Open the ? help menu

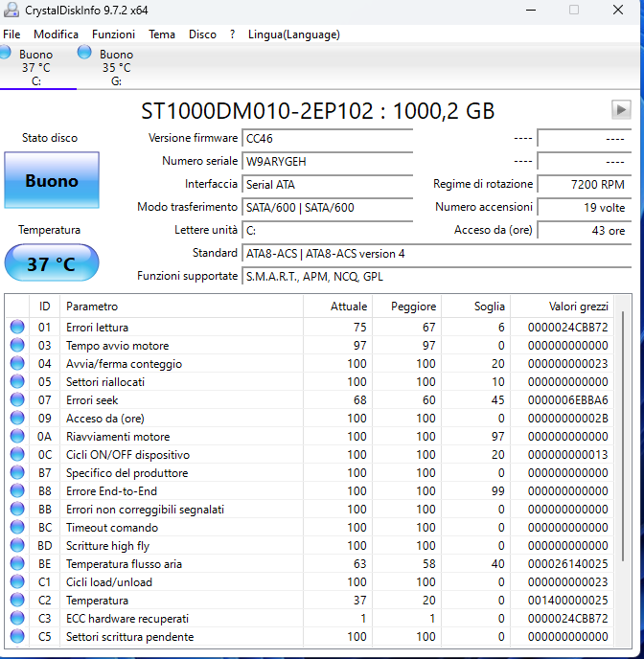click(x=233, y=34)
